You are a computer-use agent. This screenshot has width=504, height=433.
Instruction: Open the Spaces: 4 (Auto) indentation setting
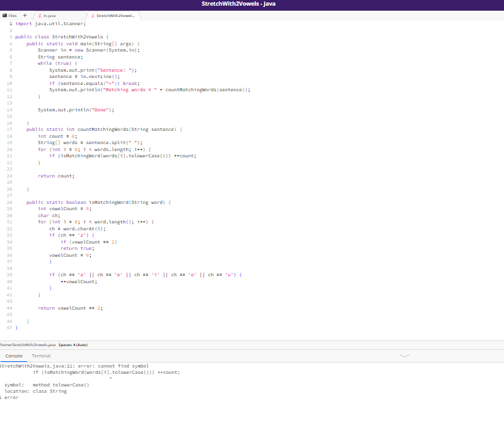coord(73,345)
